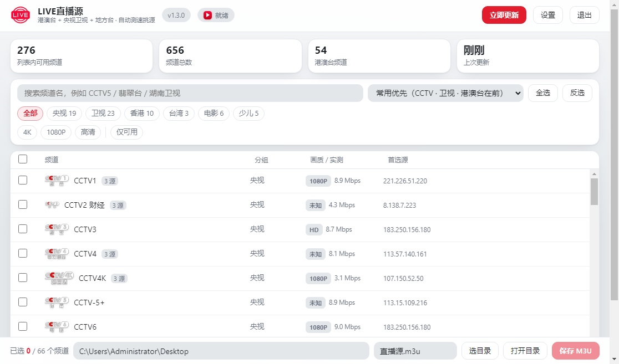Select the 全部 category filter
This screenshot has height=364, width=619.
(x=31, y=114)
